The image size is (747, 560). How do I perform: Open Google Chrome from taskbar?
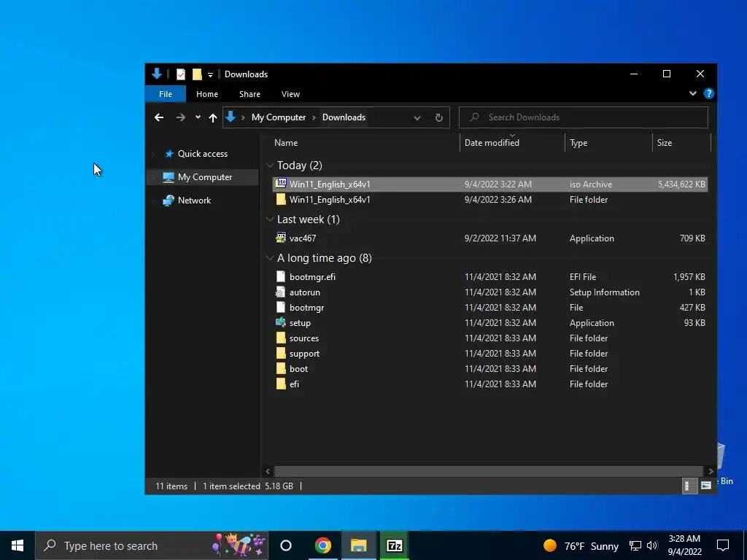322,545
